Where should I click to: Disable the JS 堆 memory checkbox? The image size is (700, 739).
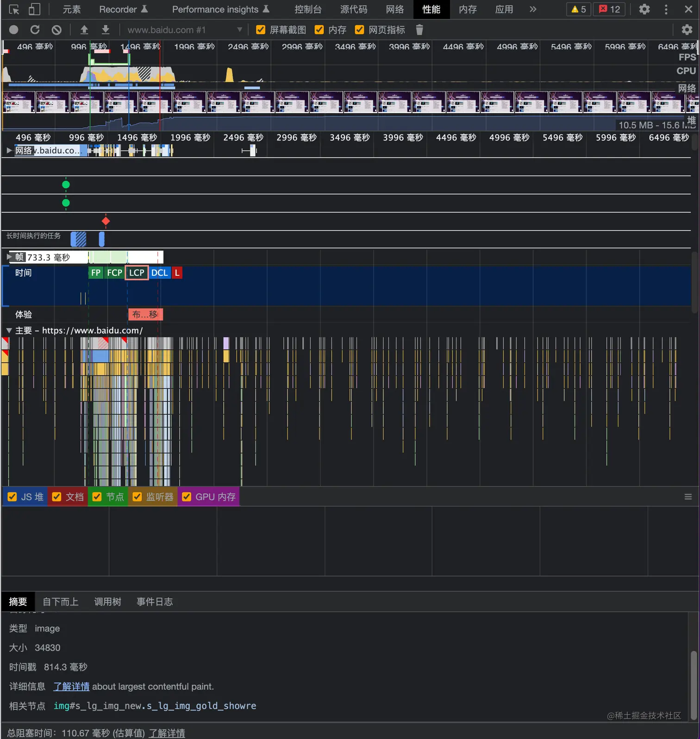12,497
